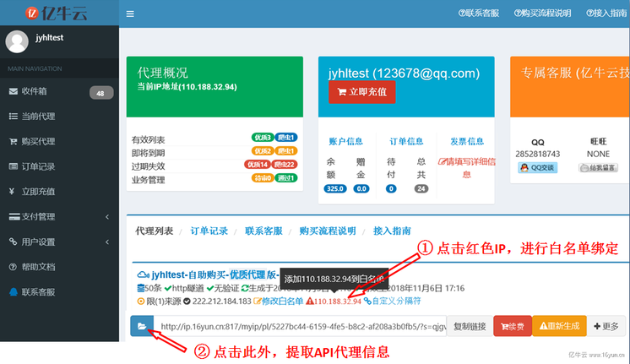
Task: Click 自定义分隔符 link
Action: pyautogui.click(x=392, y=301)
